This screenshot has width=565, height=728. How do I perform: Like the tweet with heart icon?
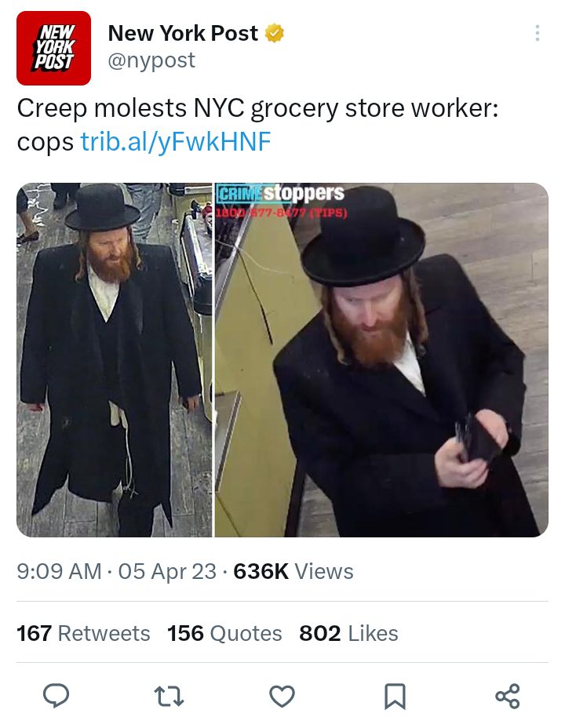[282, 696]
